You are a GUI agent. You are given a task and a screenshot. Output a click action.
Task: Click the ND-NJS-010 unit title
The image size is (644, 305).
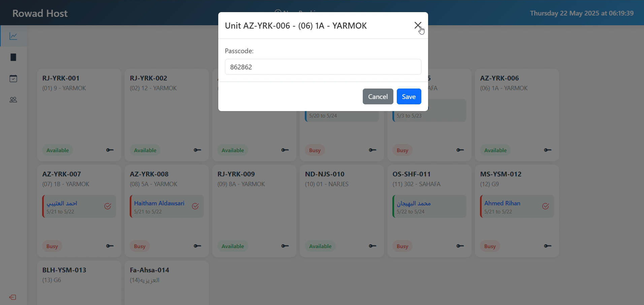click(x=325, y=174)
